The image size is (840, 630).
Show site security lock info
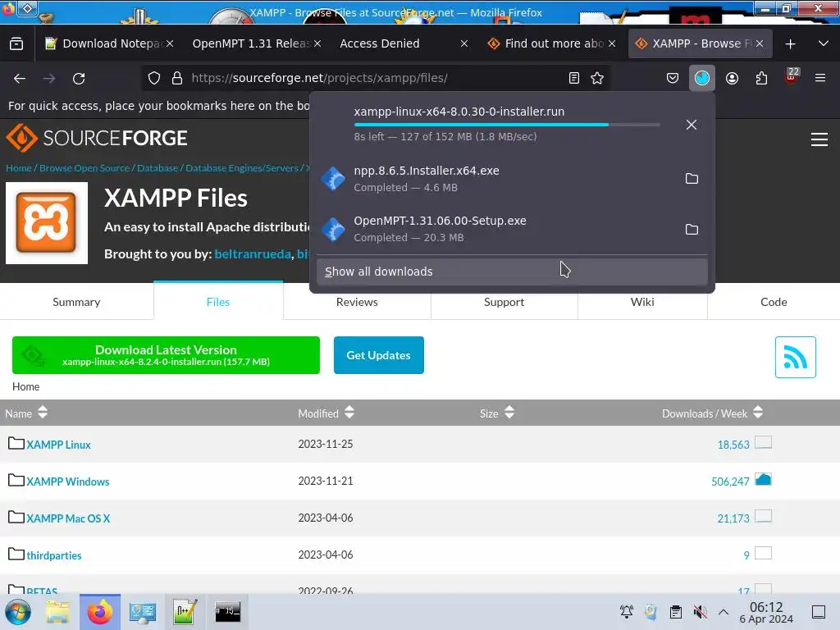pyautogui.click(x=177, y=78)
